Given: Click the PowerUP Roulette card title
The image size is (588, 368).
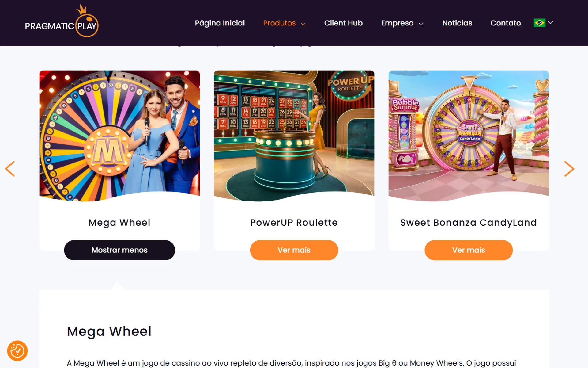Looking at the screenshot, I should pos(294,223).
